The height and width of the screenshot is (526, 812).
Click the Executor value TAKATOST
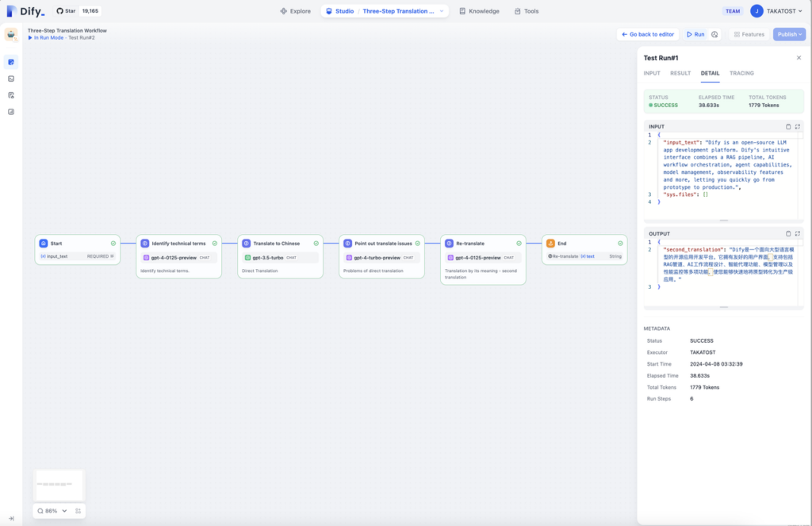[703, 352]
